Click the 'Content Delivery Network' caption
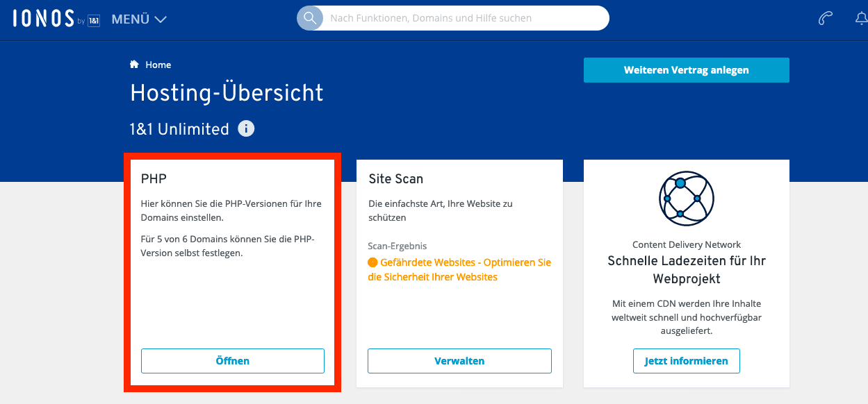Image resolution: width=868 pixels, height=404 pixels. tap(687, 244)
